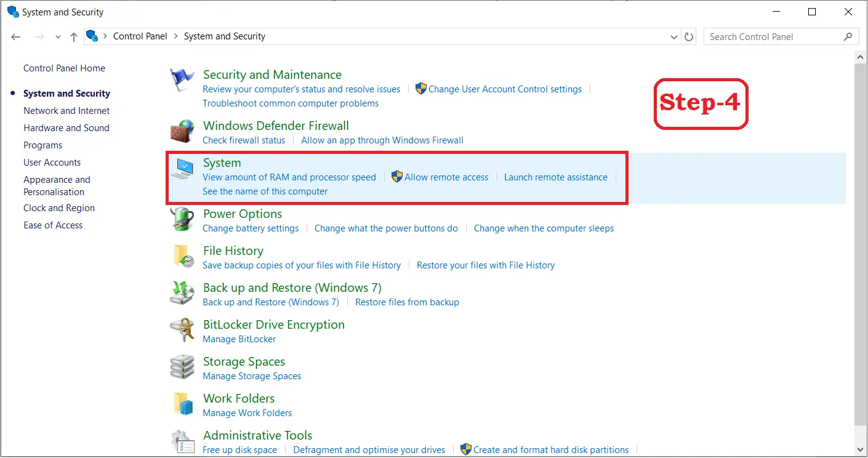The image size is (868, 458).
Task: Go up one level with Up arrow
Action: pyautogui.click(x=74, y=37)
